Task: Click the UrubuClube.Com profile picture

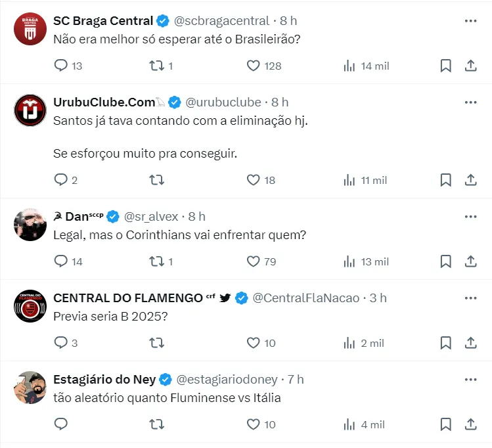Action: tap(30, 110)
